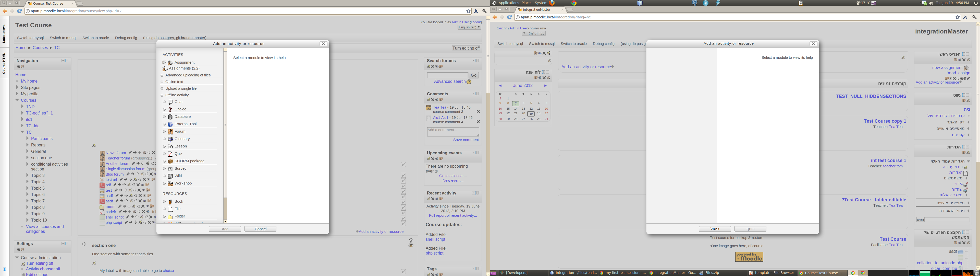Bookmark the page with the star in the left browser
Viewport: 980px width, 276px height.
468,11
